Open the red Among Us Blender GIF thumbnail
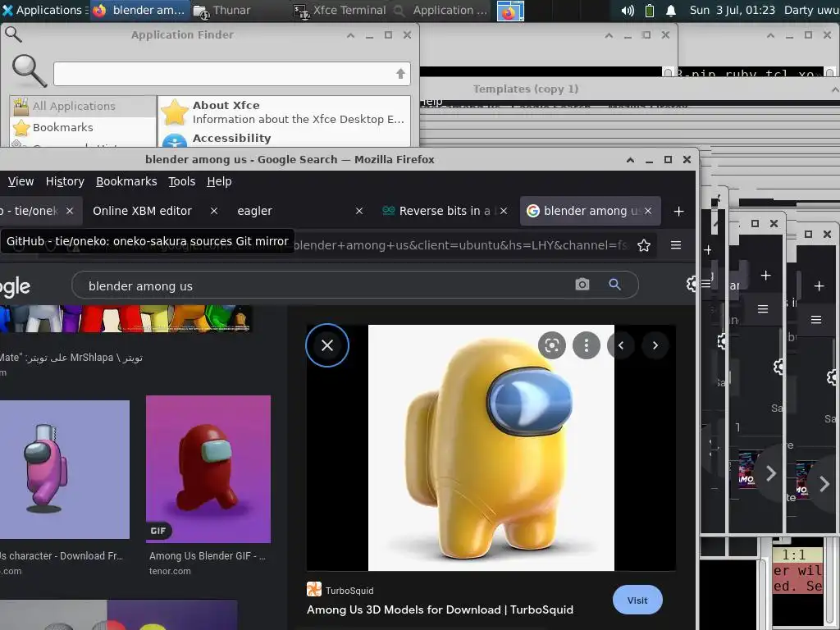Viewport: 840px width, 630px height. [208, 469]
